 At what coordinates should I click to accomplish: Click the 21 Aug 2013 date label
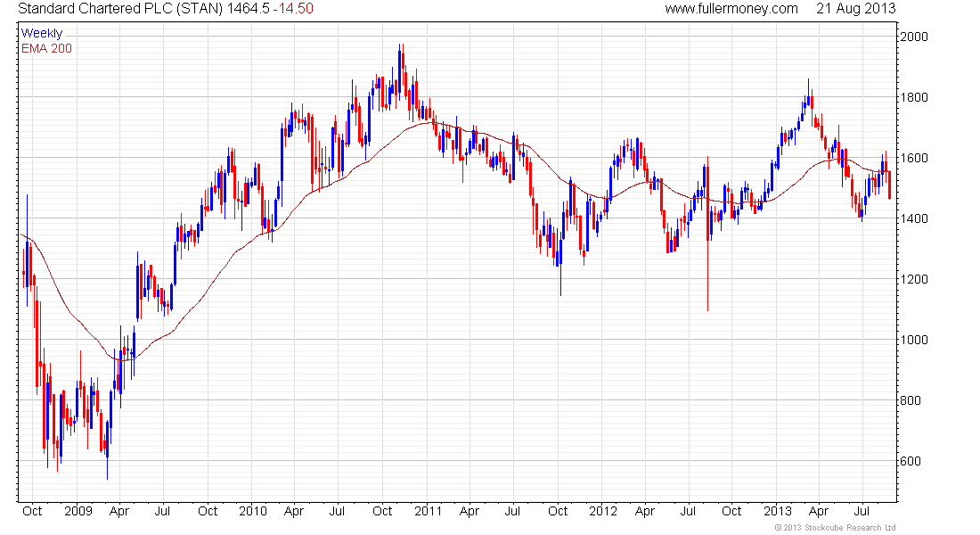click(x=855, y=9)
